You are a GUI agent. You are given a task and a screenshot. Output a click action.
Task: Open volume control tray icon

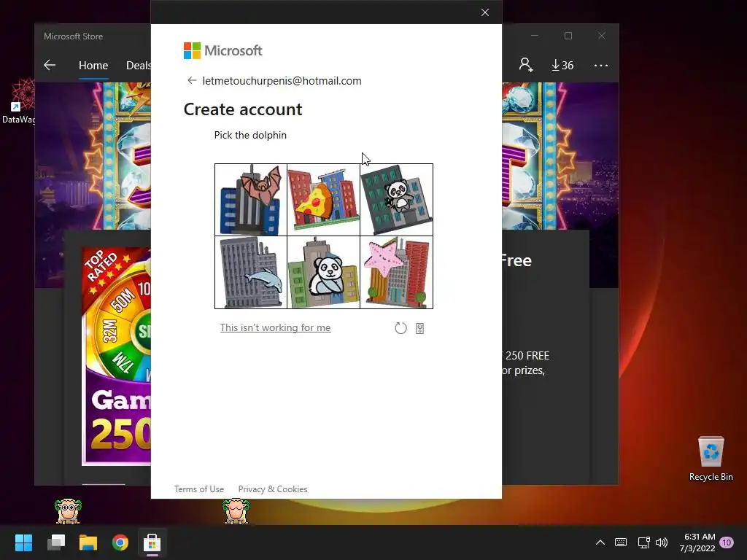tap(662, 542)
